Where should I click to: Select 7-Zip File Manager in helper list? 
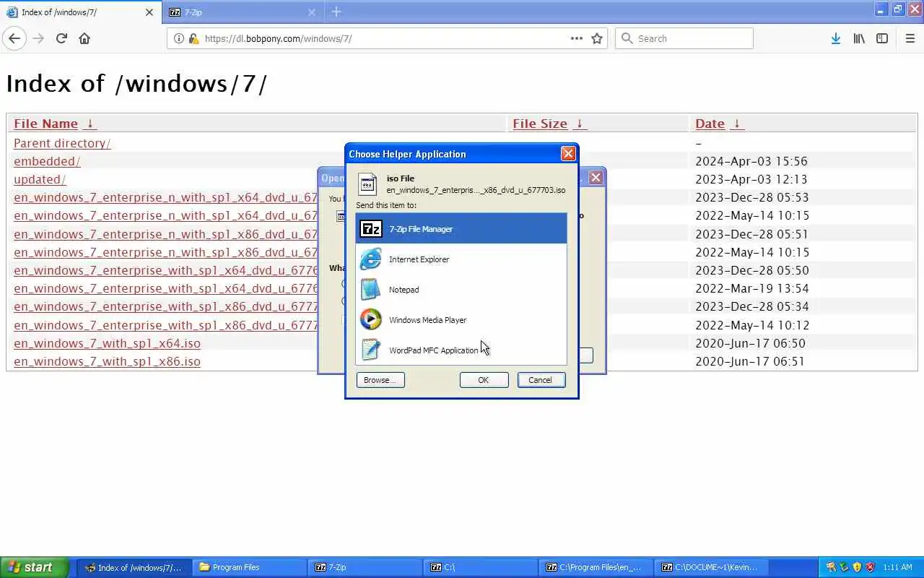coord(461,229)
